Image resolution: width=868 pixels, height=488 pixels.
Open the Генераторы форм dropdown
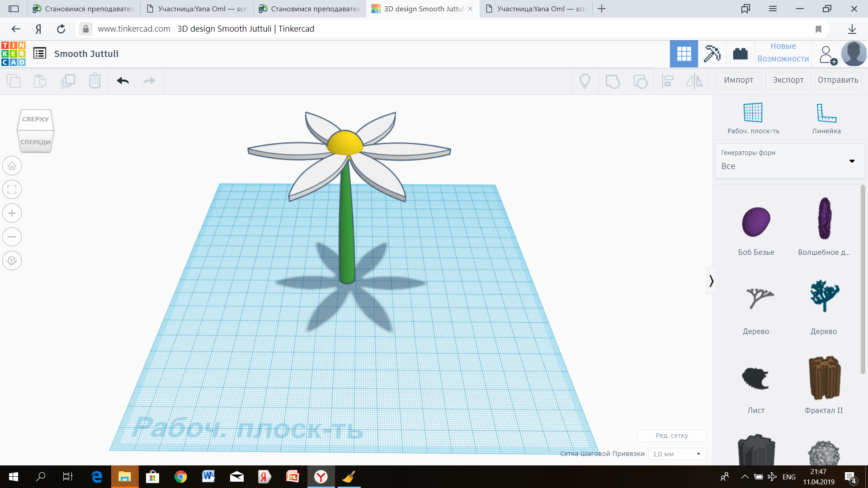coord(789,161)
